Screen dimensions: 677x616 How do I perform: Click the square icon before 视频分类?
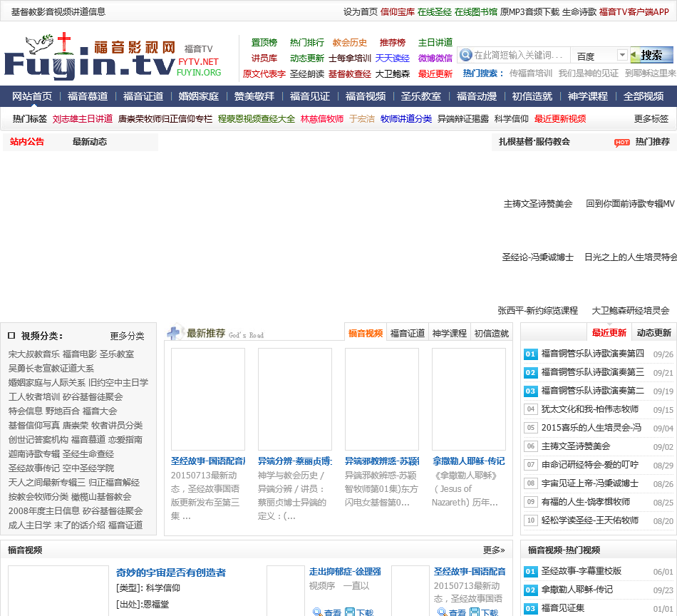coord(11,336)
